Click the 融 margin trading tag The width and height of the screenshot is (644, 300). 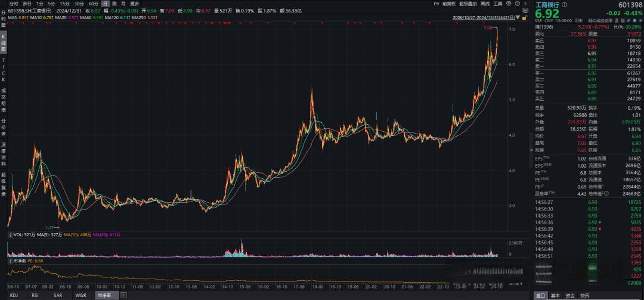(x=623, y=20)
